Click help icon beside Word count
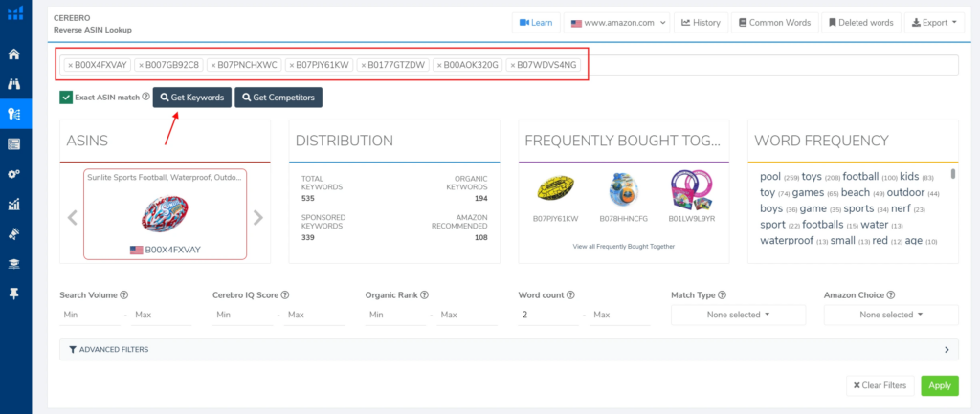The image size is (980, 414). click(570, 294)
